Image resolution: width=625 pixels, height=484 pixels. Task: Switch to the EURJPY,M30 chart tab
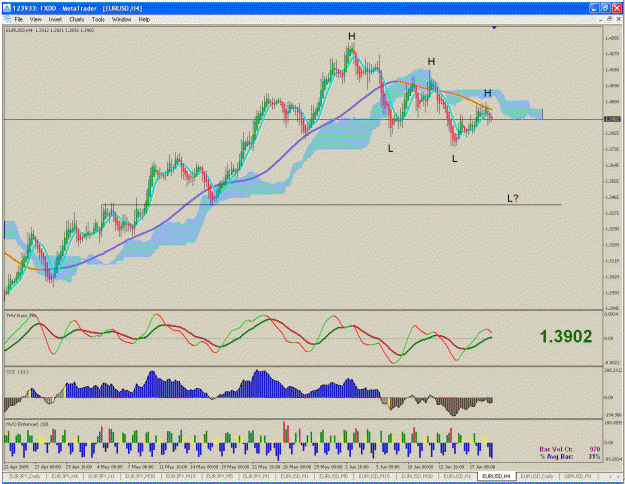click(x=140, y=476)
